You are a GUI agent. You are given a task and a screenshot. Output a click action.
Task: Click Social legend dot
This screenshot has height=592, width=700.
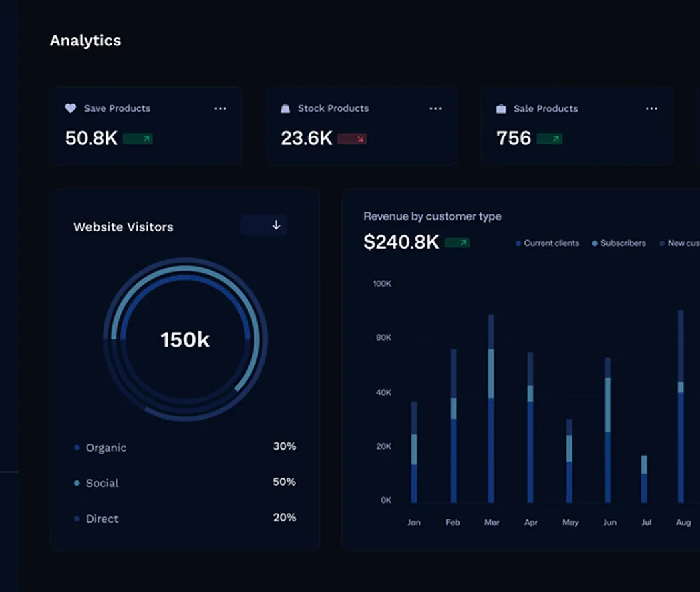pos(77,483)
